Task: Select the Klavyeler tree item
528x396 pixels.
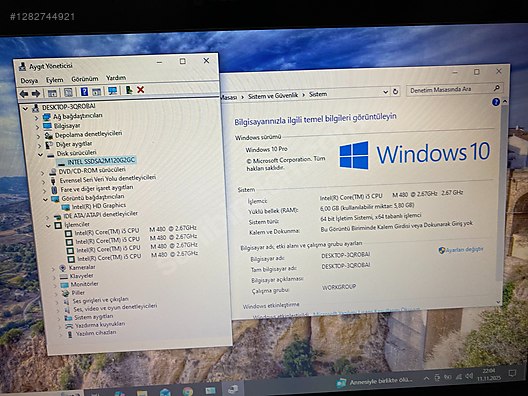Action: 81,276
